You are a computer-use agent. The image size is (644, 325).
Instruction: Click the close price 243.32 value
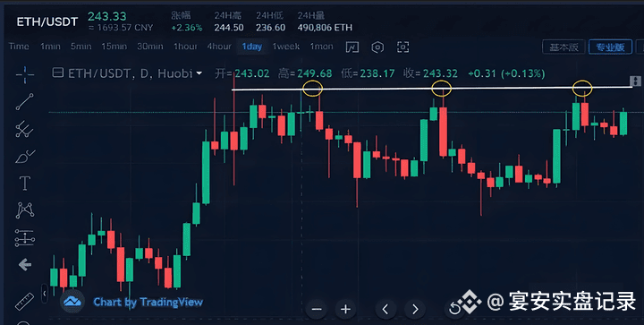click(440, 73)
